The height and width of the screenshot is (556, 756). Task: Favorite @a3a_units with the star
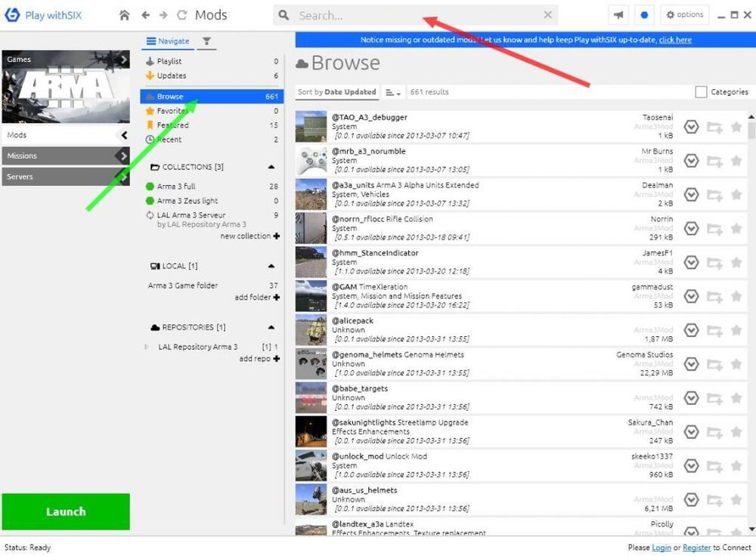click(736, 194)
